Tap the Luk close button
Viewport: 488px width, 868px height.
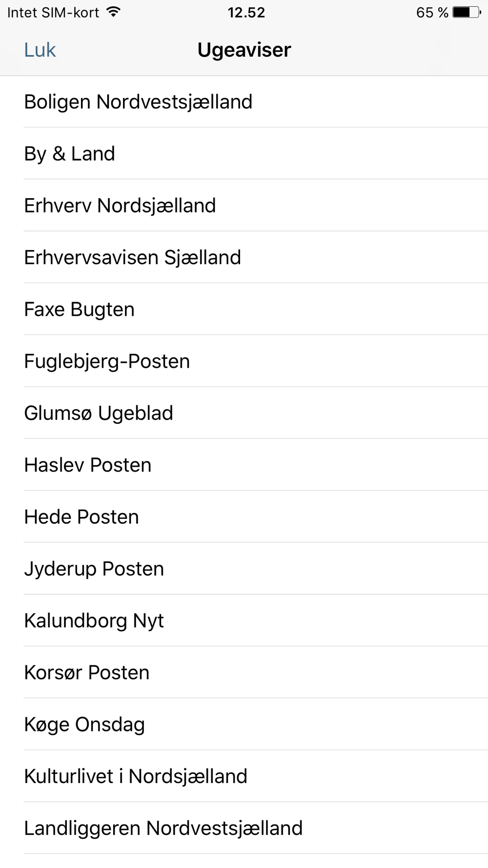[40, 50]
